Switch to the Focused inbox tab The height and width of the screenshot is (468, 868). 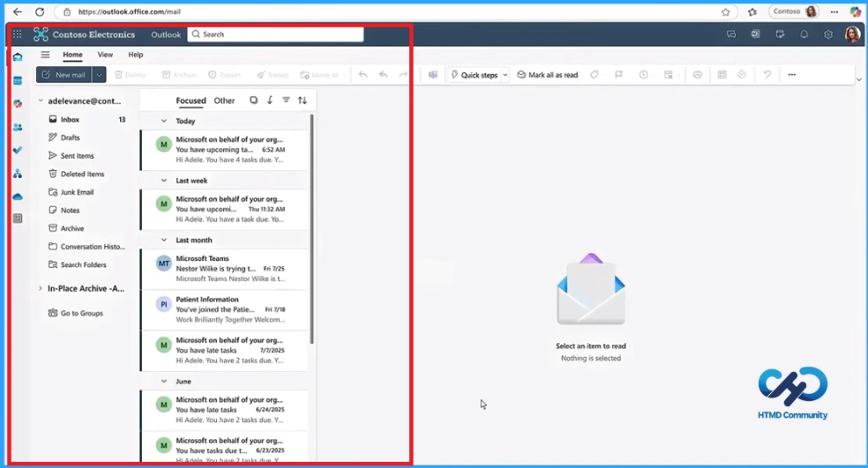tap(191, 100)
